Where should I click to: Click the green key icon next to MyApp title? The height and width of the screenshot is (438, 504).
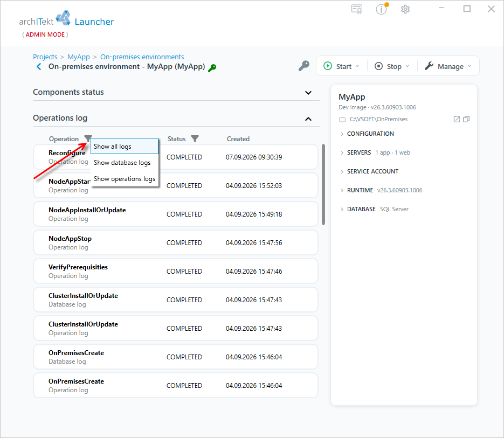click(212, 67)
